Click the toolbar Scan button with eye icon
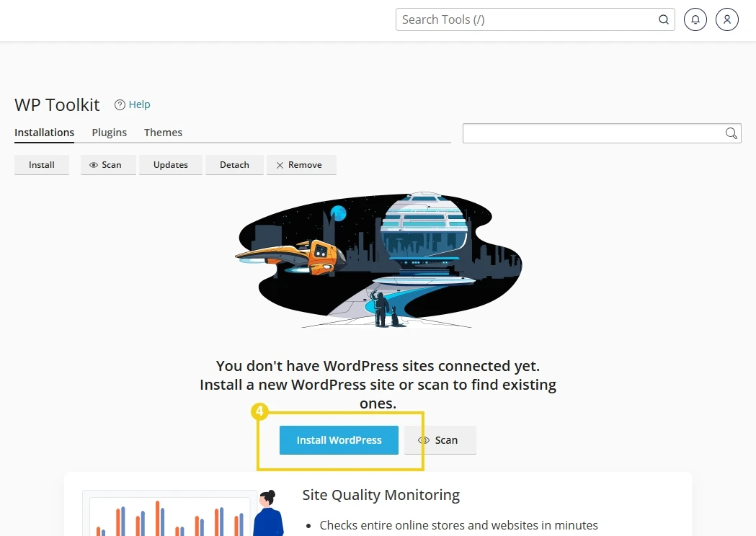Image resolution: width=756 pixels, height=536 pixels. click(107, 165)
